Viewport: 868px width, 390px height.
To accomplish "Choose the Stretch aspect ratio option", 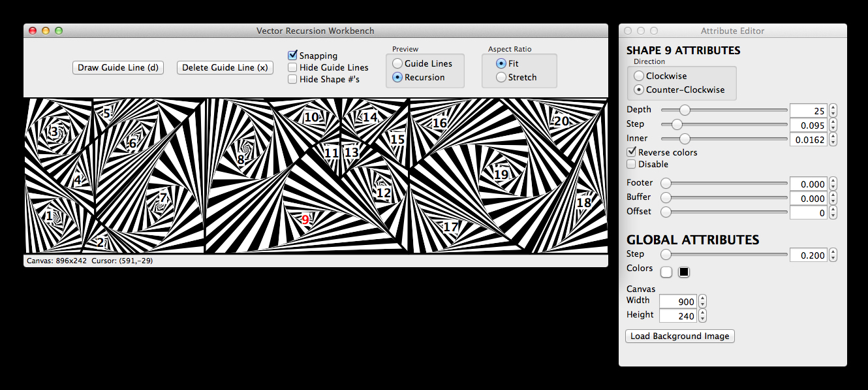I will [x=501, y=77].
